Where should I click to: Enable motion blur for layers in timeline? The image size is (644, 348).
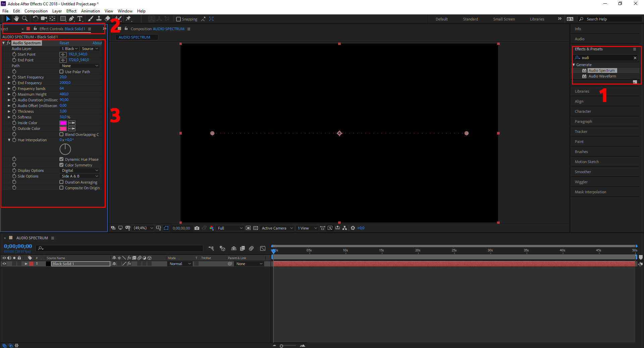251,248
